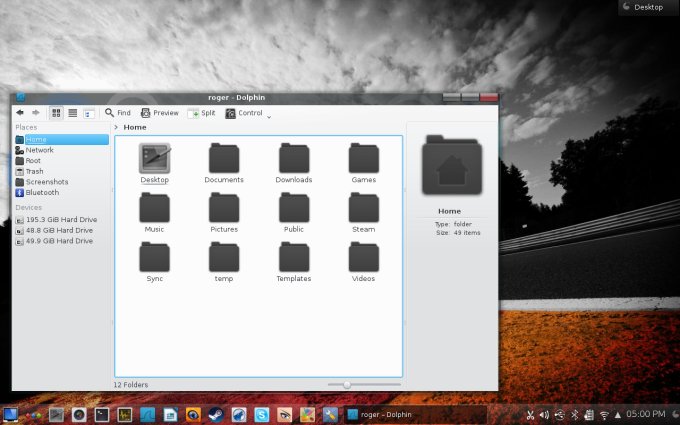680x425 pixels.
Task: Select the 195.3 GiB Hard Drive
Action: pyautogui.click(x=60, y=219)
